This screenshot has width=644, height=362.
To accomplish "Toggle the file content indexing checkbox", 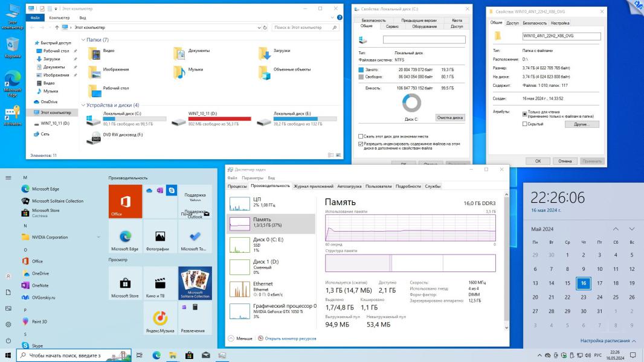I will pos(361,144).
